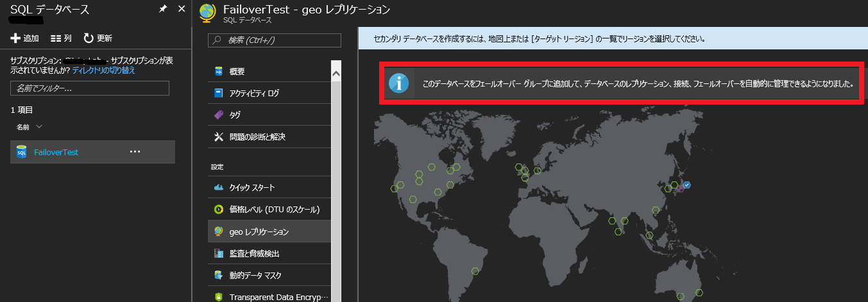Refresh the list with 更新
The width and height of the screenshot is (868, 302).
(x=98, y=38)
